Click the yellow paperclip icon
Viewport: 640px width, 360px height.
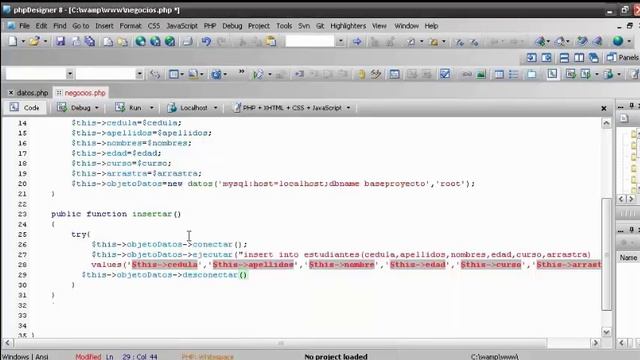[x=361, y=74]
